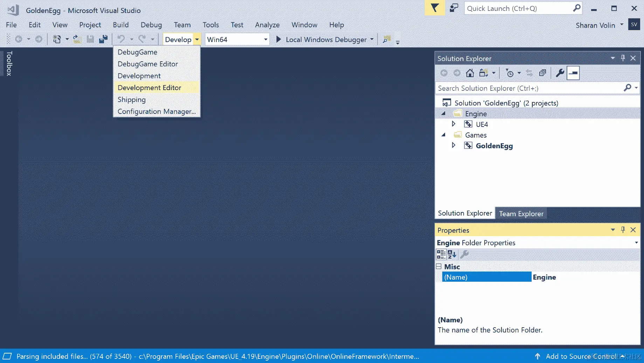This screenshot has height=363, width=644.
Task: Open the Solution Explorer window options arrow
Action: pyautogui.click(x=613, y=58)
